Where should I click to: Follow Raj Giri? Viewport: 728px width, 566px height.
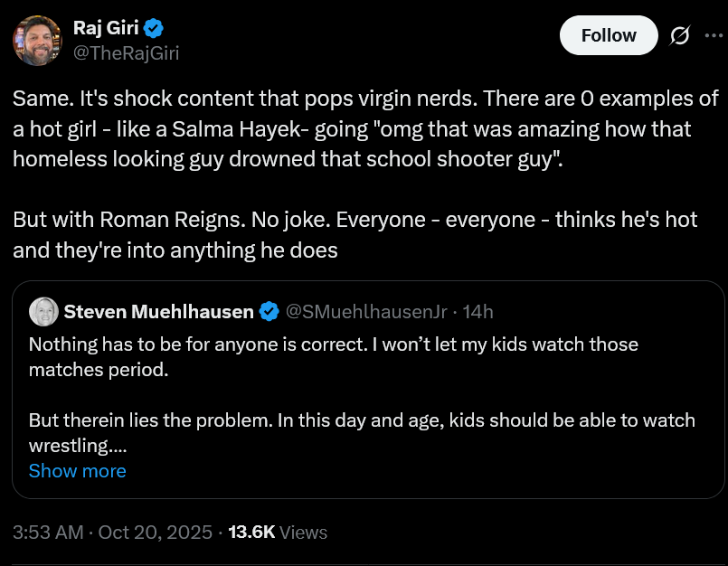tap(609, 35)
